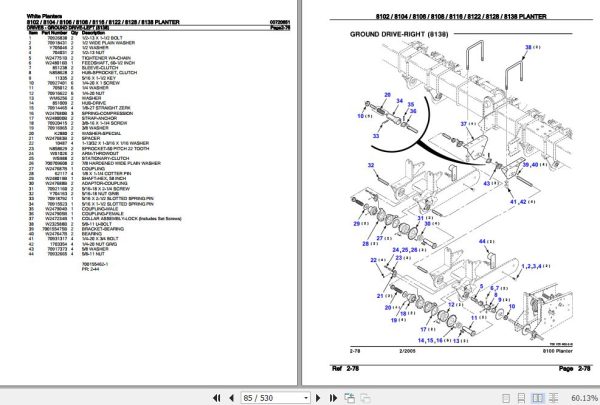The width and height of the screenshot is (600, 405).
Task: Click the 60.13% zoom level
Action: pos(585,398)
